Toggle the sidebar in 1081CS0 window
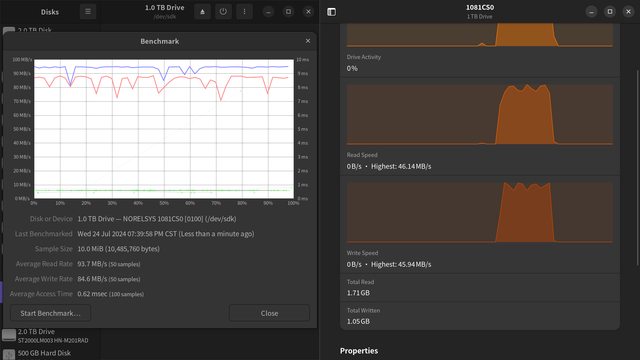Image resolution: width=640 pixels, height=360 pixels. tap(331, 12)
